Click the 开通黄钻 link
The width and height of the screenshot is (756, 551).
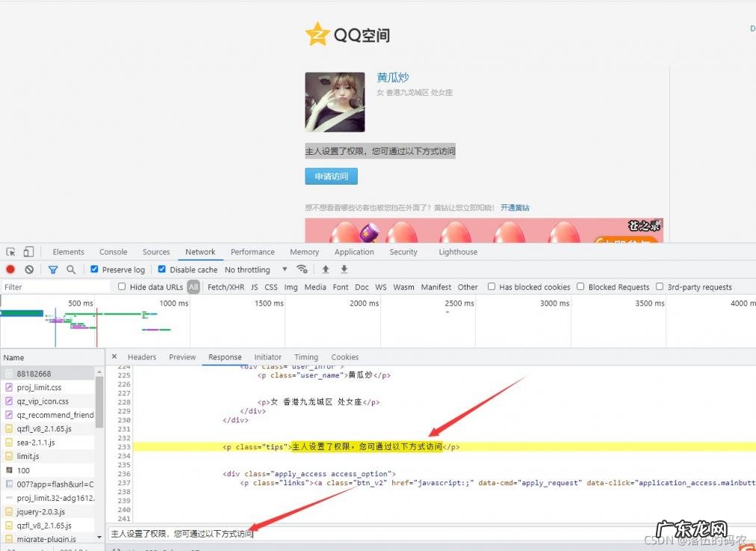515,208
